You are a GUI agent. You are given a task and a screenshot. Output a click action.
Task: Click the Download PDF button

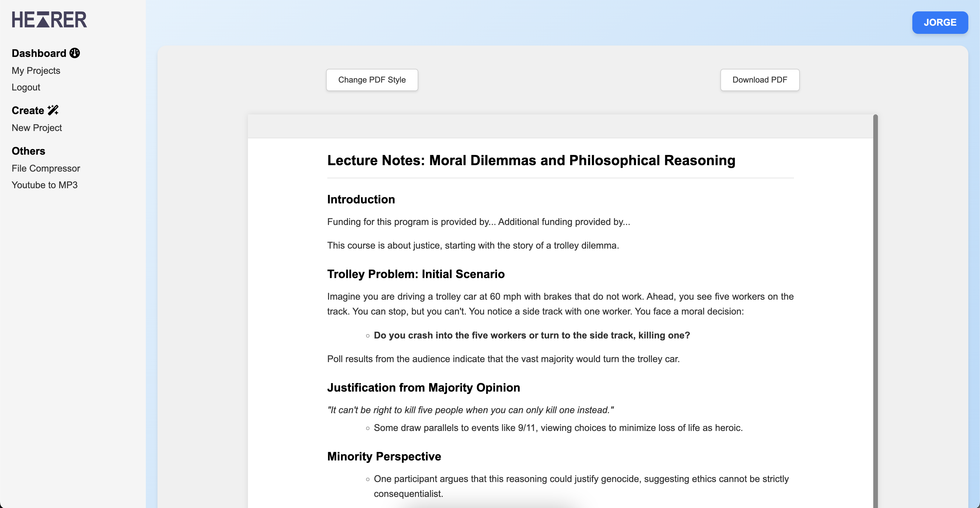759,80
